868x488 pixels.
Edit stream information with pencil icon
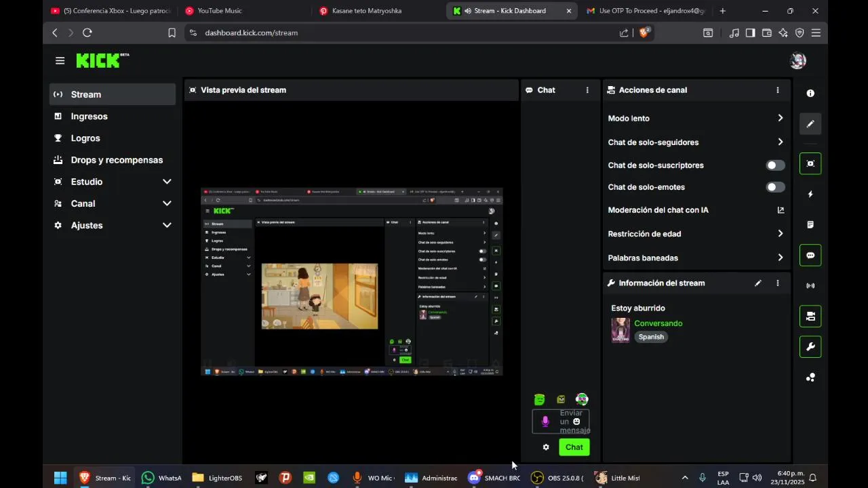758,283
